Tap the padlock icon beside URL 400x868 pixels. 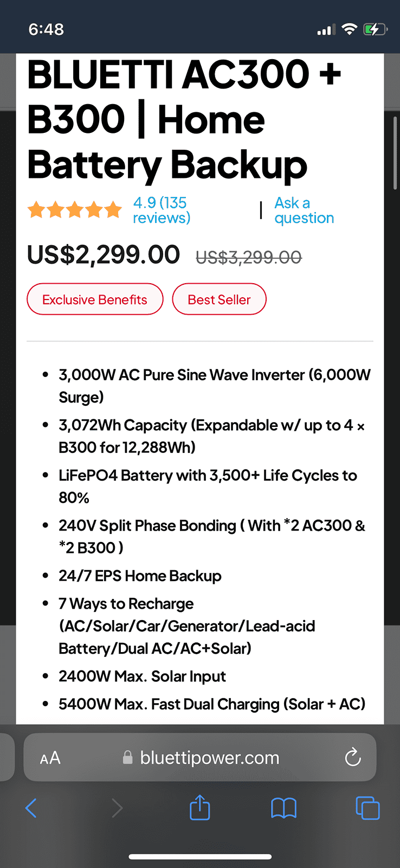tap(128, 757)
